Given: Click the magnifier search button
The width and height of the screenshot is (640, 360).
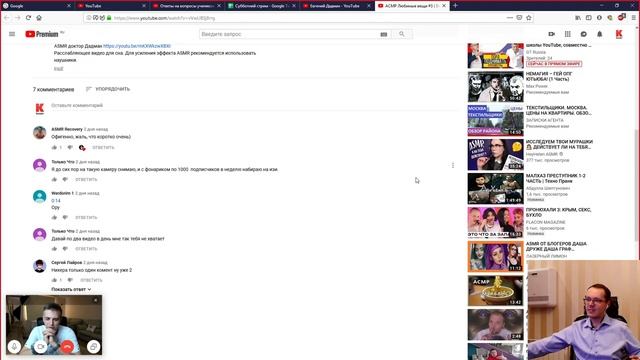Looking at the screenshot, I should [402, 34].
